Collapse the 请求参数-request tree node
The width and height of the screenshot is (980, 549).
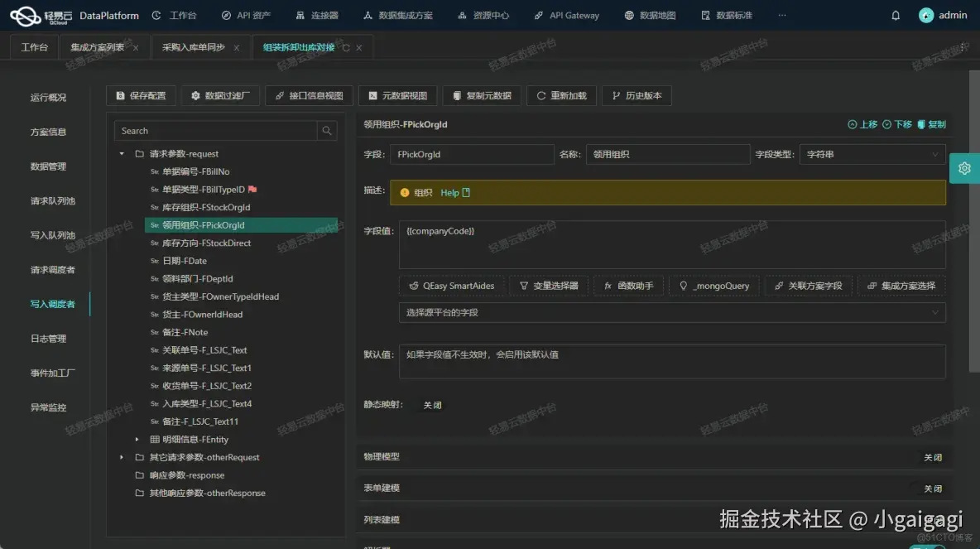click(x=122, y=153)
